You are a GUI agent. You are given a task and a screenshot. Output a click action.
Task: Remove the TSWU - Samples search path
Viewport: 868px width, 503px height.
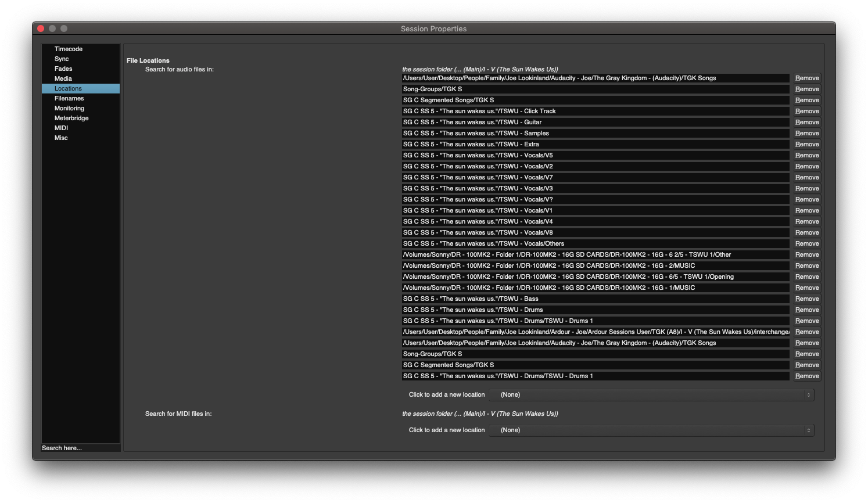coord(807,134)
